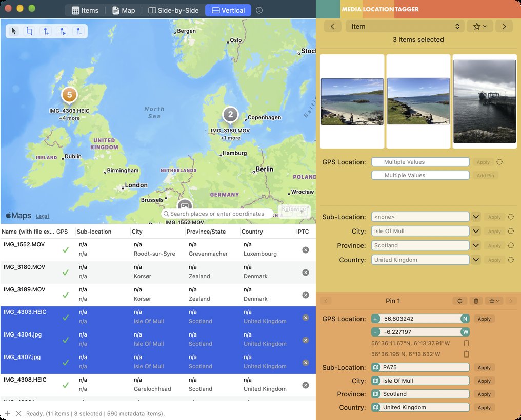This screenshot has width=521, height=420.
Task: Toggle the N hemisphere indicator
Action: pyautogui.click(x=465, y=319)
